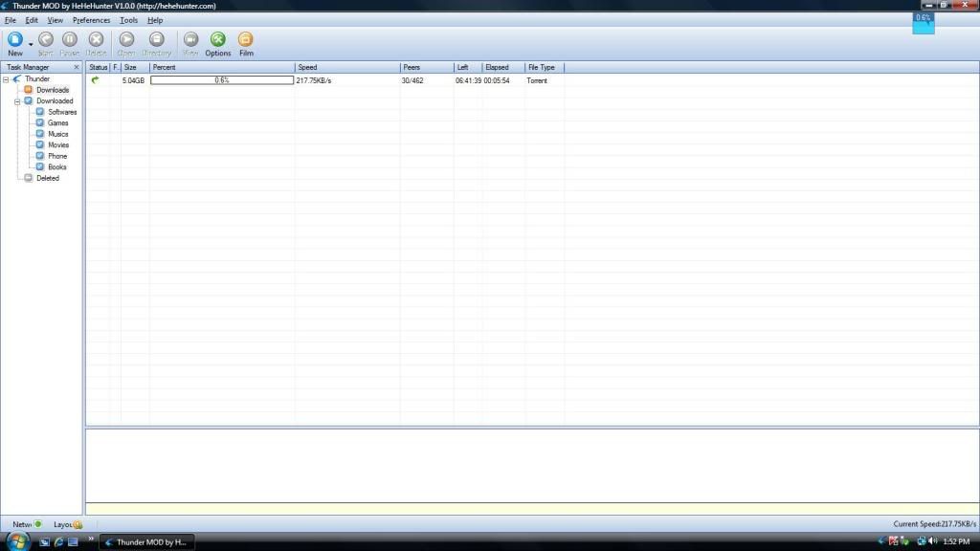
Task: Collapse the Downloaded folder tree node
Action: [17, 101]
